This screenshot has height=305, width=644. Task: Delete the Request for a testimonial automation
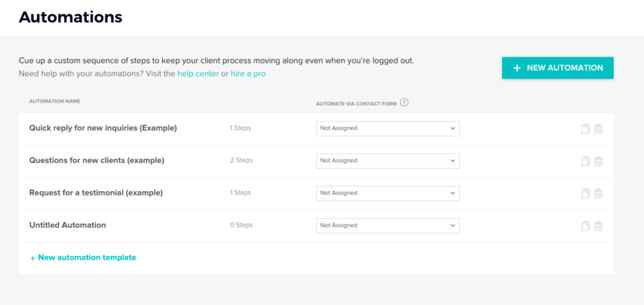(598, 194)
